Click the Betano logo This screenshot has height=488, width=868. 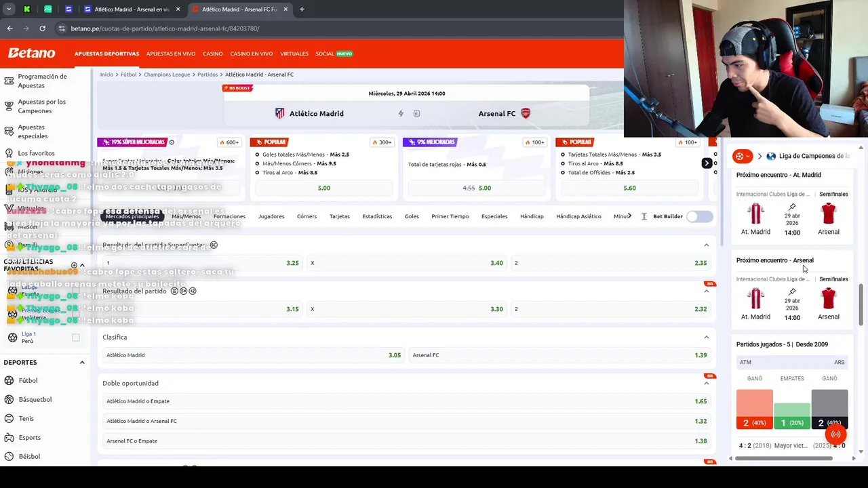click(31, 53)
